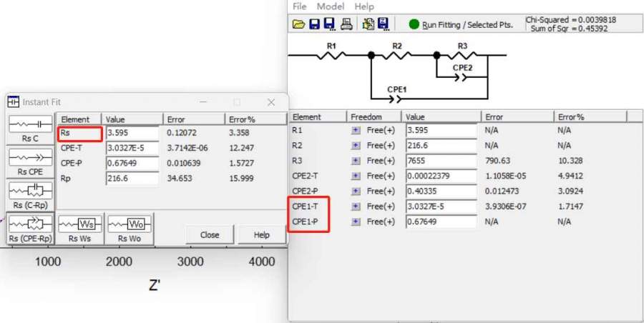The image size is (644, 323).
Task: Select the Rs C circuit model
Action: pos(30,129)
